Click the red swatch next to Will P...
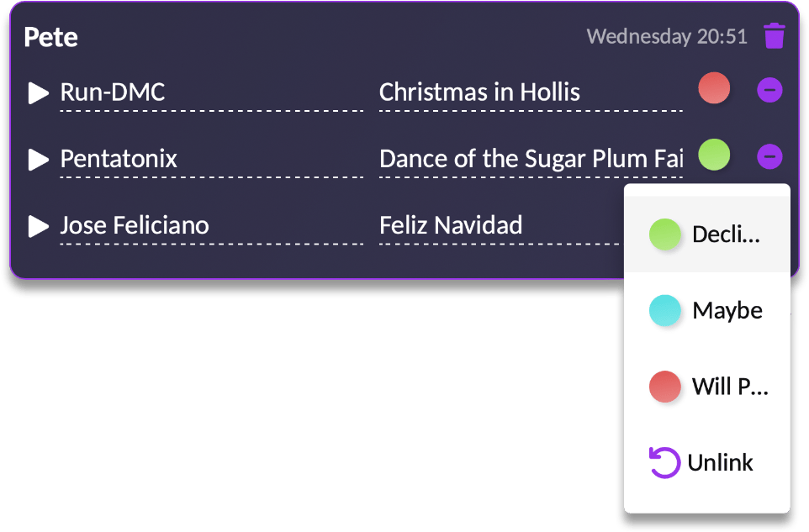 click(664, 387)
